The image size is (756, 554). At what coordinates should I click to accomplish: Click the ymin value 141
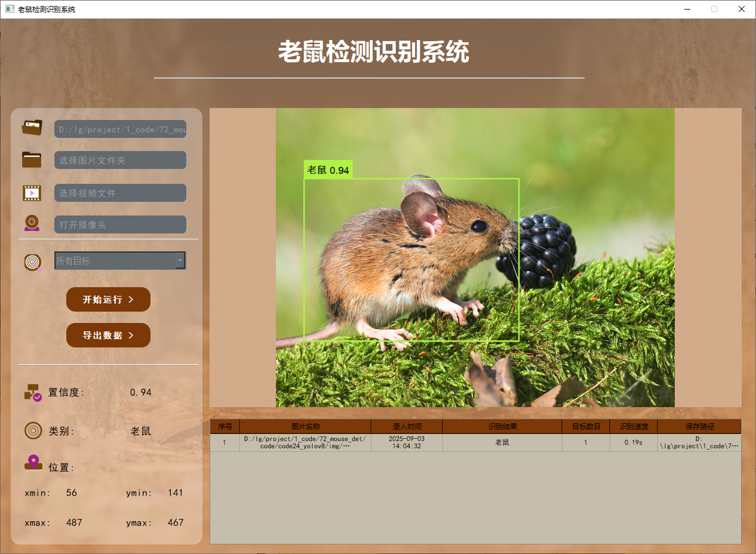(x=176, y=493)
